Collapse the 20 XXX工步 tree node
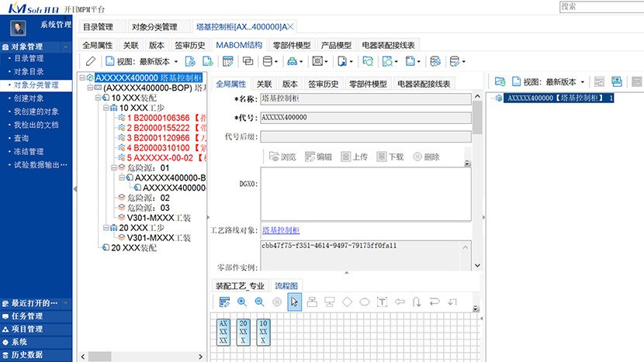The image size is (644, 362). (x=105, y=228)
